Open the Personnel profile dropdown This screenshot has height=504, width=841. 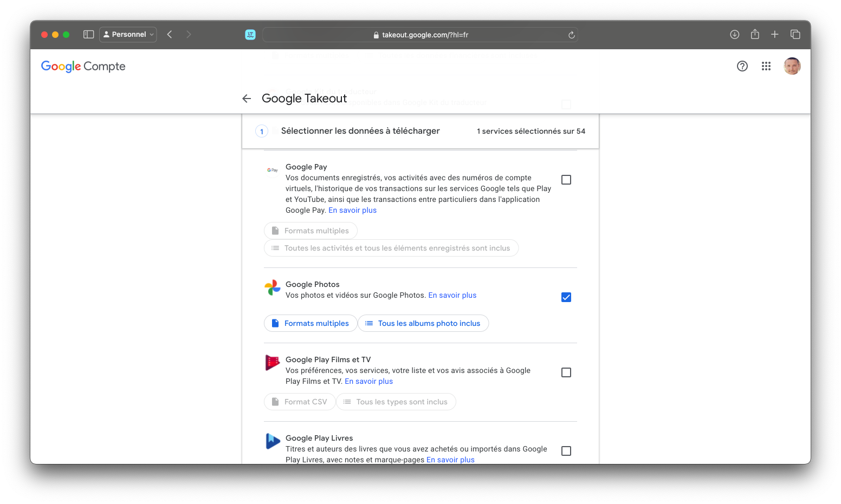tap(128, 35)
